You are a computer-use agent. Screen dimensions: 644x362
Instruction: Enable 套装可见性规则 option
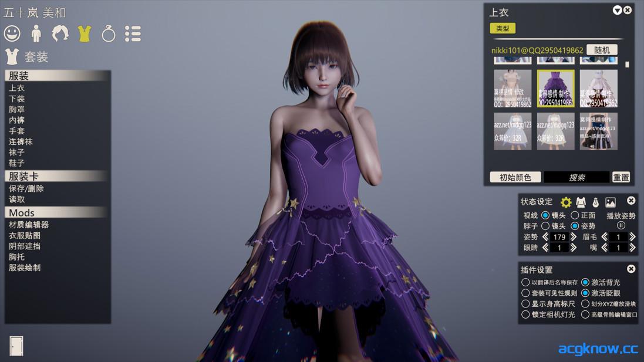point(525,293)
